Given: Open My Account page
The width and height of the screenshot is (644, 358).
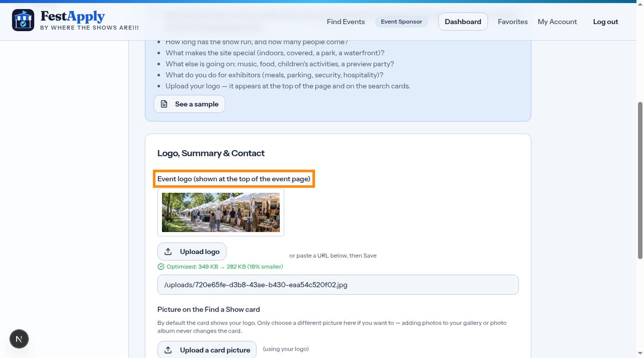Looking at the screenshot, I should click(x=557, y=21).
